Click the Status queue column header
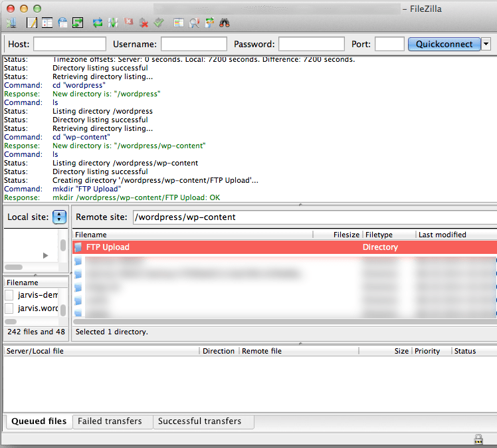The image size is (497, 448). click(474, 351)
